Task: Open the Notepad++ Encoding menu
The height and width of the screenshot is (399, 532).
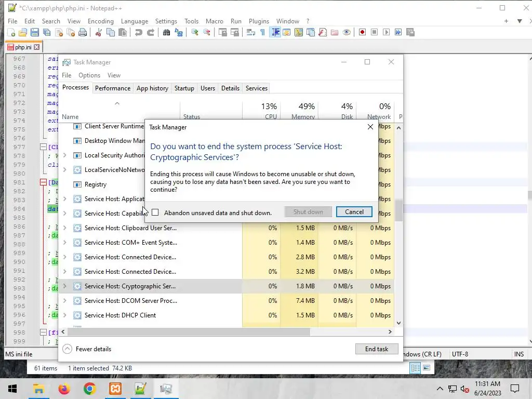Action: coord(100,21)
